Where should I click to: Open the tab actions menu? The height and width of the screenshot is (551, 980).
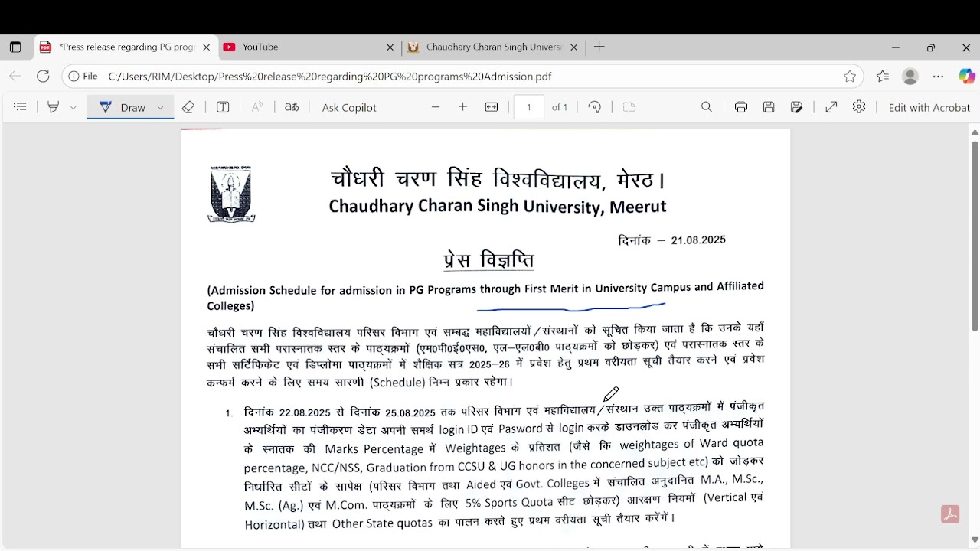[15, 47]
